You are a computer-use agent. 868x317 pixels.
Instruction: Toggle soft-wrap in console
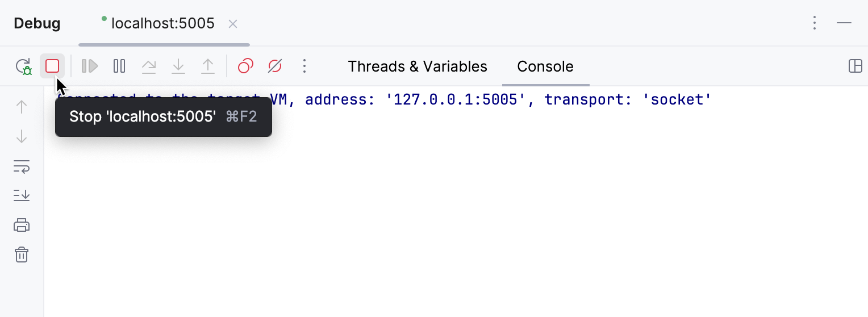click(x=22, y=166)
